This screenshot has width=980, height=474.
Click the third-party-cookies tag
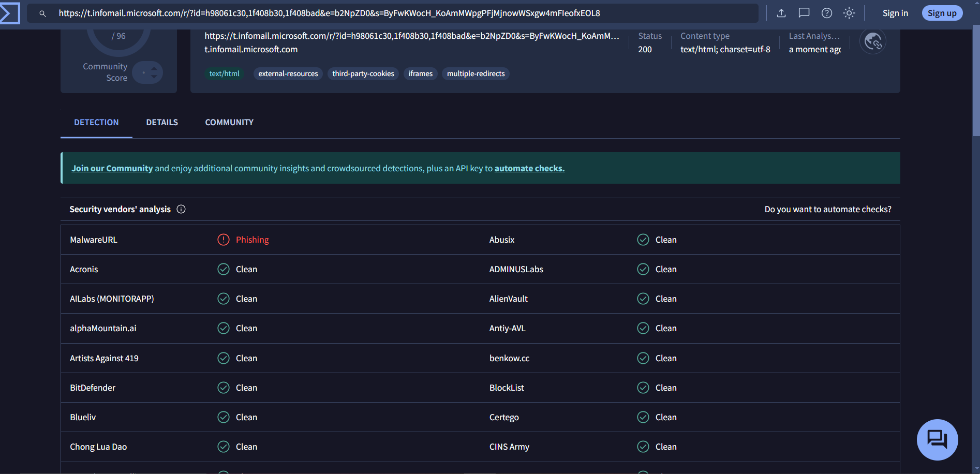[363, 73]
